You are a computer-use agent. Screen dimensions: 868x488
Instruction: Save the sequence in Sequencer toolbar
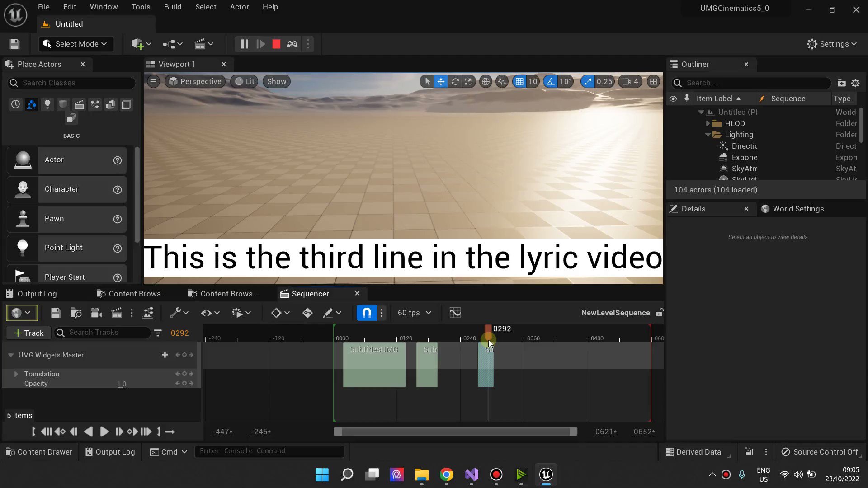[x=56, y=313]
